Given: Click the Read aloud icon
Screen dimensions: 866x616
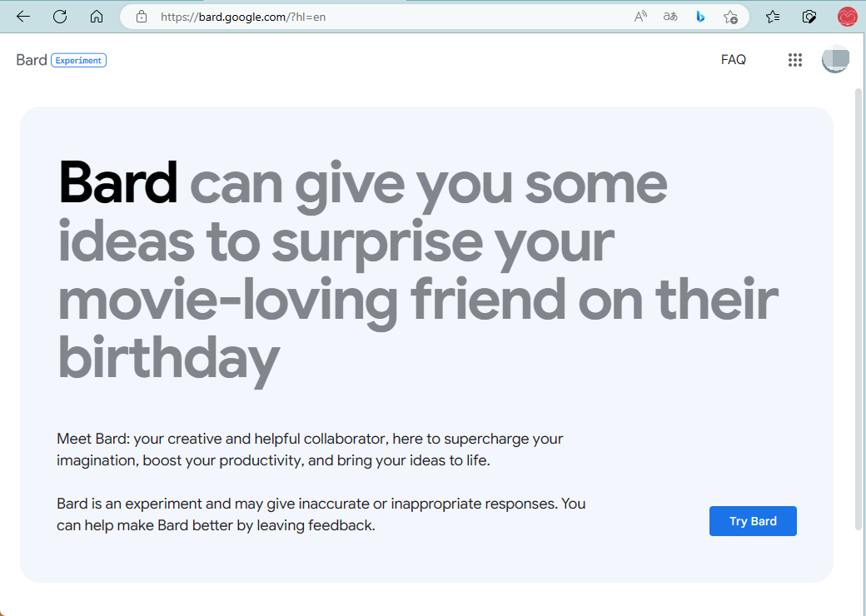Looking at the screenshot, I should pos(640,17).
